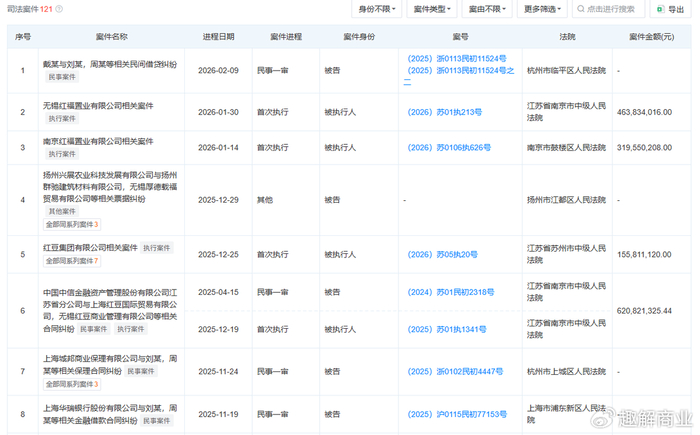
Task: Select the 中国中信金融资产管理 合同纠纷 case name
Action: (x=110, y=310)
